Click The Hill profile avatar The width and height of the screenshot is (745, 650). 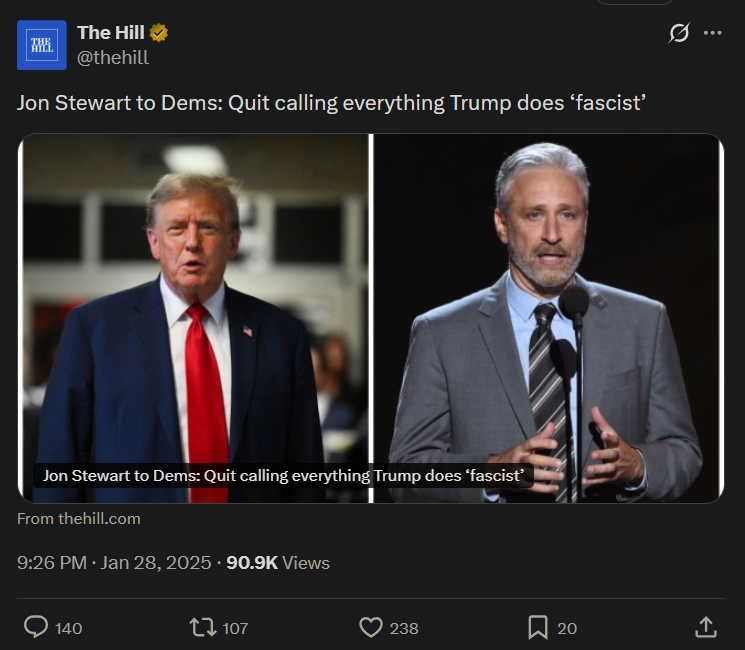pos(42,45)
